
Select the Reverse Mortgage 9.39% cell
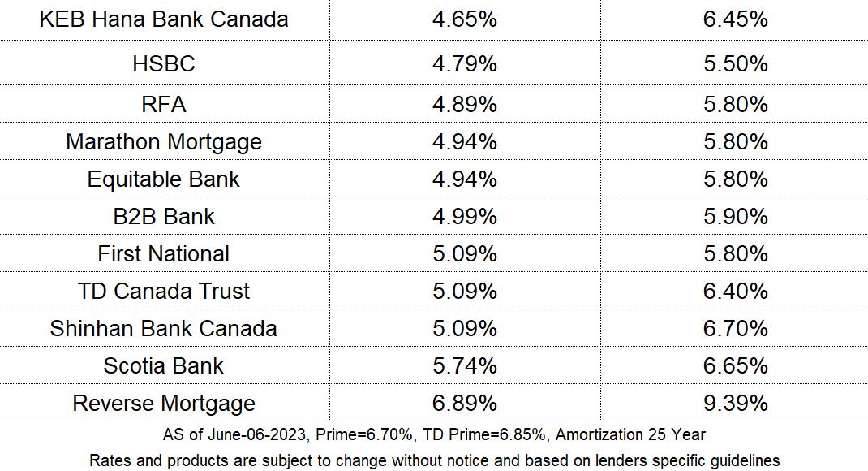tap(735, 403)
